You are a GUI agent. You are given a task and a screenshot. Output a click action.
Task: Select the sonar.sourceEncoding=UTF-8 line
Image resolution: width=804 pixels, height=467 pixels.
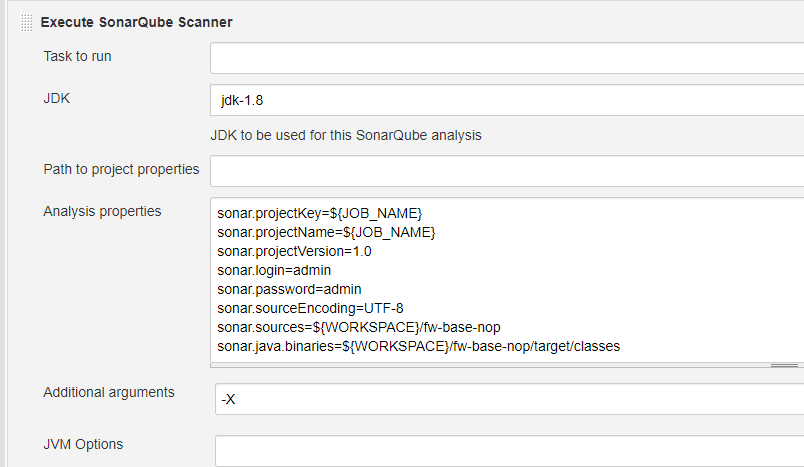pyautogui.click(x=310, y=308)
